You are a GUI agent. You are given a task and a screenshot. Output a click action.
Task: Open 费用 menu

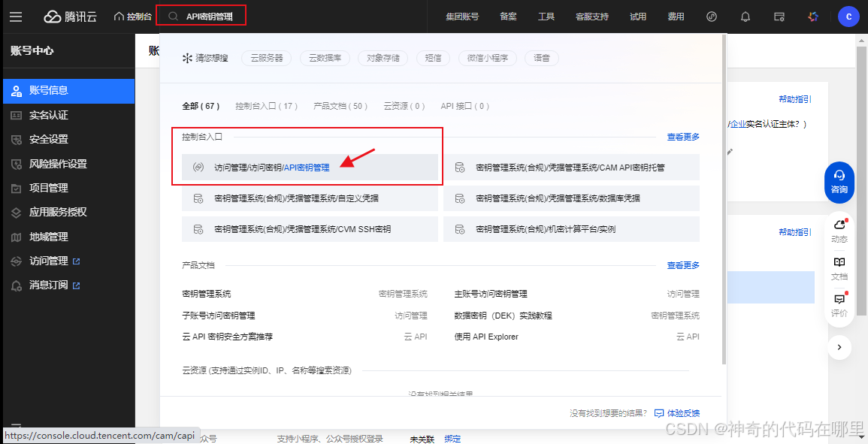(x=676, y=17)
